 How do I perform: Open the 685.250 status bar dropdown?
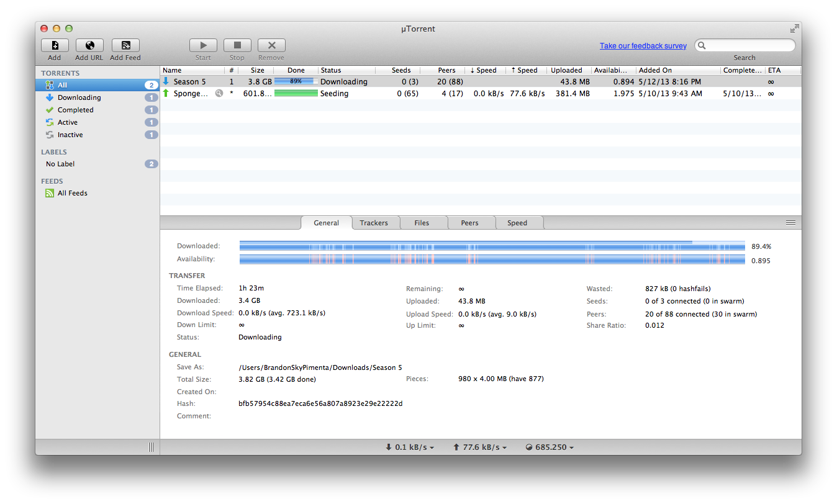pyautogui.click(x=550, y=447)
